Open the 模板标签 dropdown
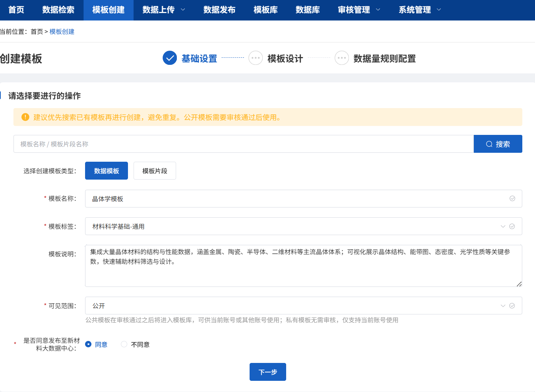535x392 pixels. 503,226
